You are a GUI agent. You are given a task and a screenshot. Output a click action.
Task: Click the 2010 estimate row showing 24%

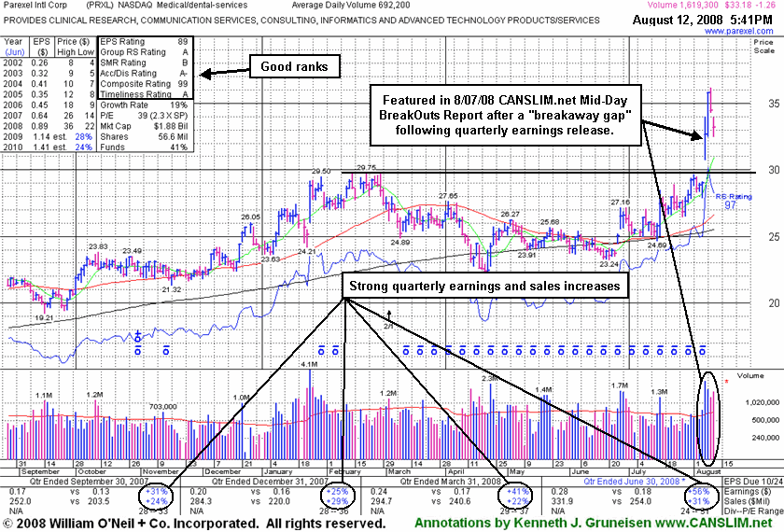point(49,147)
